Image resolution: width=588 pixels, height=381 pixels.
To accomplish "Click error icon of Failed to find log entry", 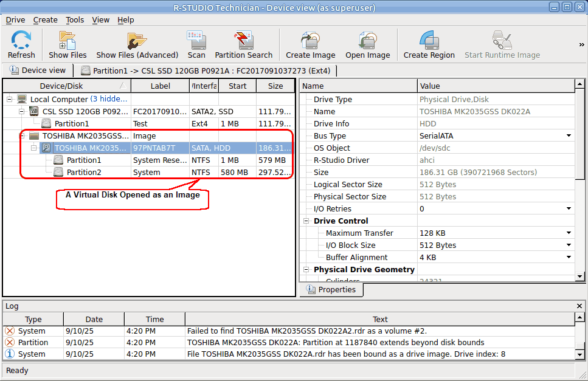I will [10, 331].
